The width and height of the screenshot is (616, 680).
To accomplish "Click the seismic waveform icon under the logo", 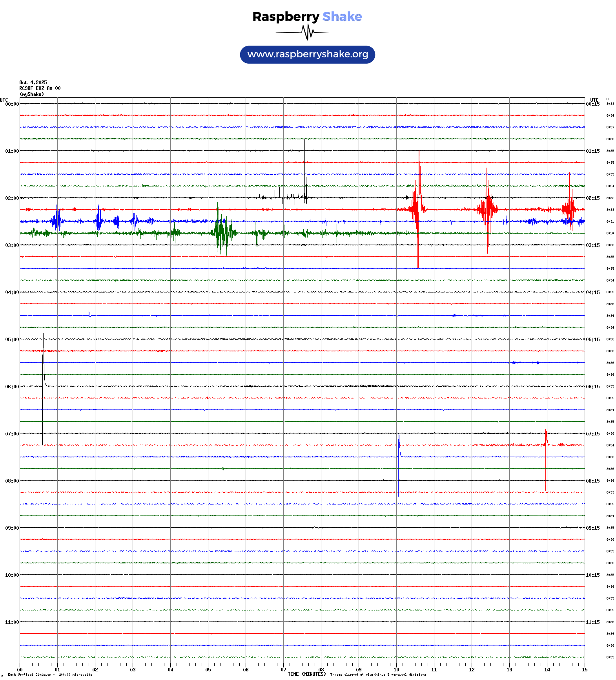I will tap(307, 32).
